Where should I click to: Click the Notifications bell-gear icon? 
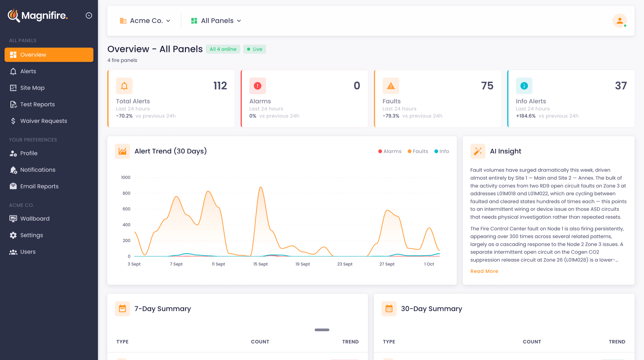[x=13, y=170]
